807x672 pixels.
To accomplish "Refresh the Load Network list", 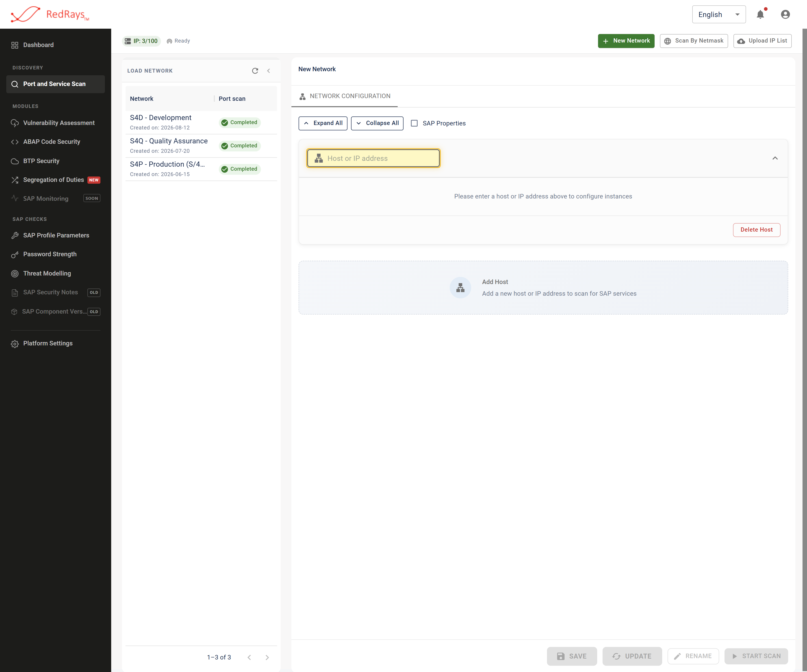I will 255,71.
